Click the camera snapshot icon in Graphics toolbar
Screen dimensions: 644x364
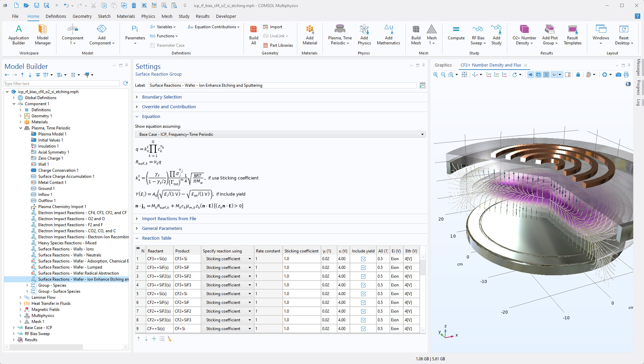point(618,75)
